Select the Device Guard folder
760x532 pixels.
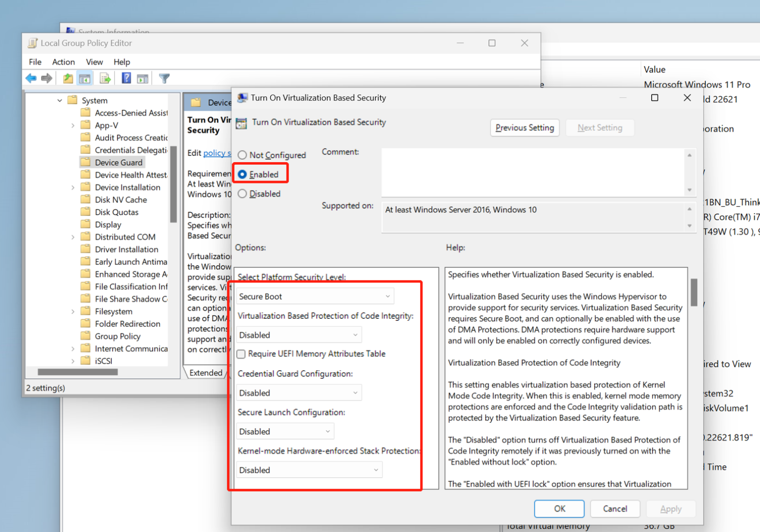(118, 163)
